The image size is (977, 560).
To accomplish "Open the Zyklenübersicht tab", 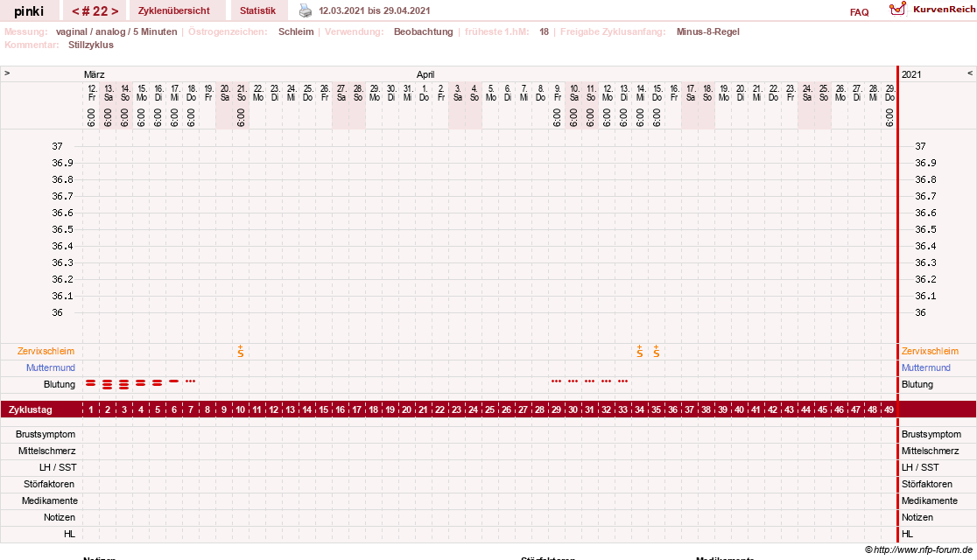I will [174, 10].
